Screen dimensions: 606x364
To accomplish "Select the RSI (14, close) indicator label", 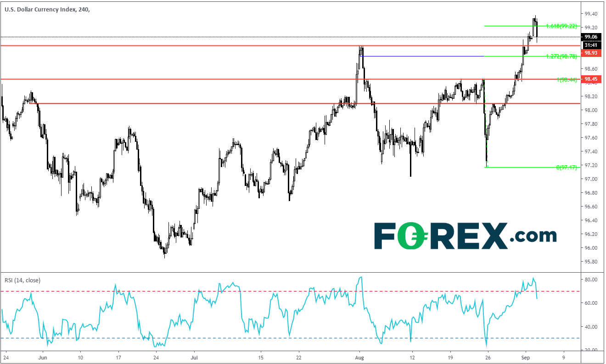I will 22,280.
